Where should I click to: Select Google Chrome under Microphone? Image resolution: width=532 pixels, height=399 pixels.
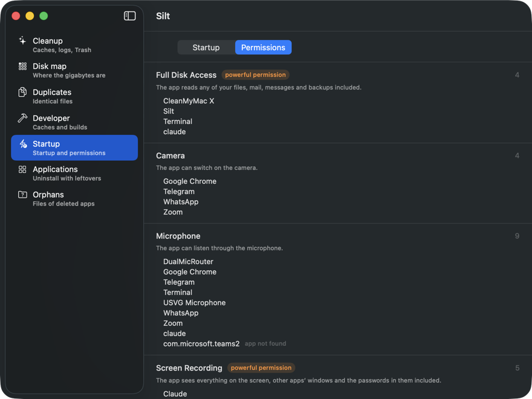[190, 272]
